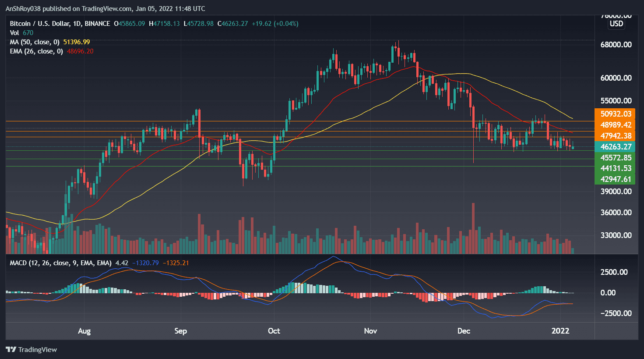The image size is (644, 359).
Task: Toggle the Vol indicator label
Action: click(x=15, y=32)
